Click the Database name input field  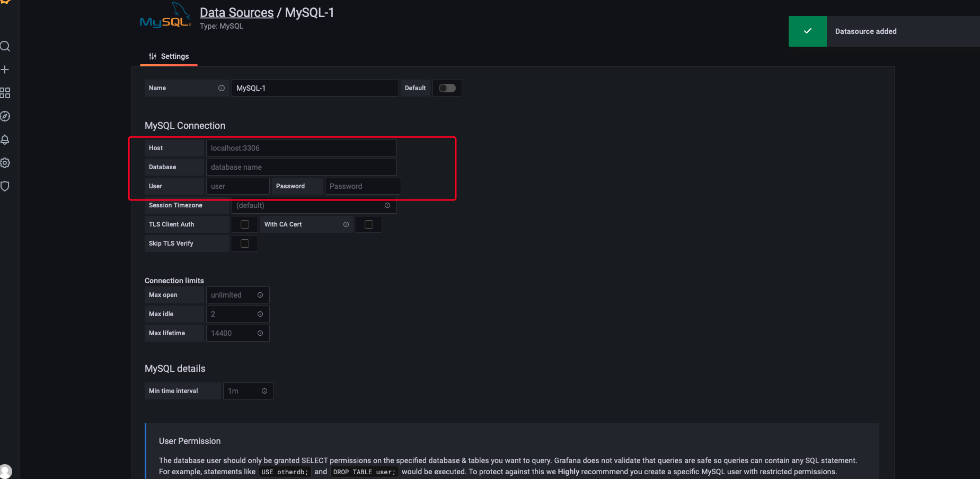301,167
